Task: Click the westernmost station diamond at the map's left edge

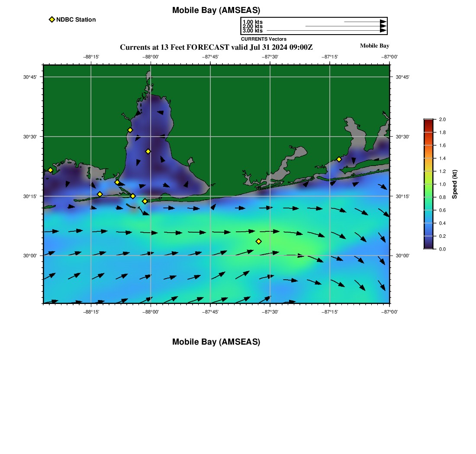Action: click(x=50, y=170)
